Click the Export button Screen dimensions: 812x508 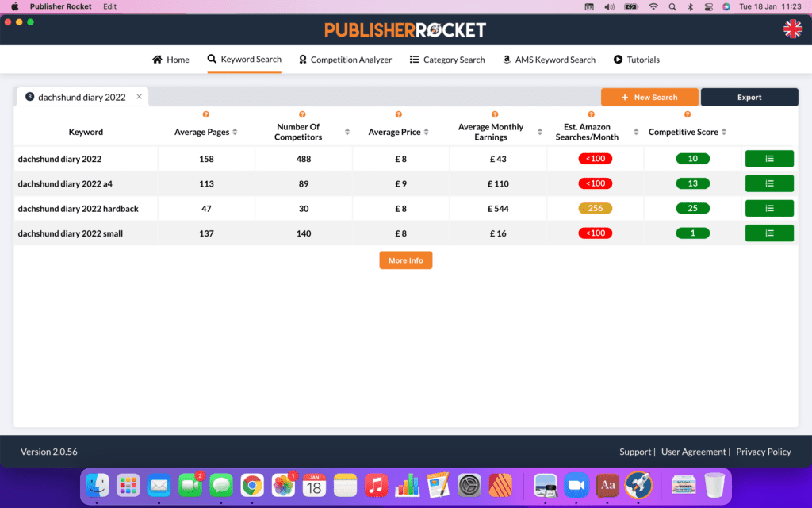[749, 97]
